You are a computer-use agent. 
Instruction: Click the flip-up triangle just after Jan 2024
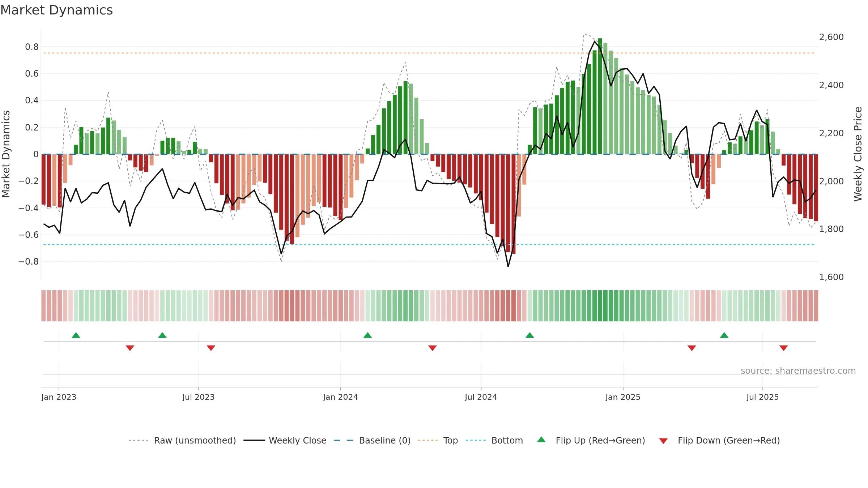click(367, 335)
